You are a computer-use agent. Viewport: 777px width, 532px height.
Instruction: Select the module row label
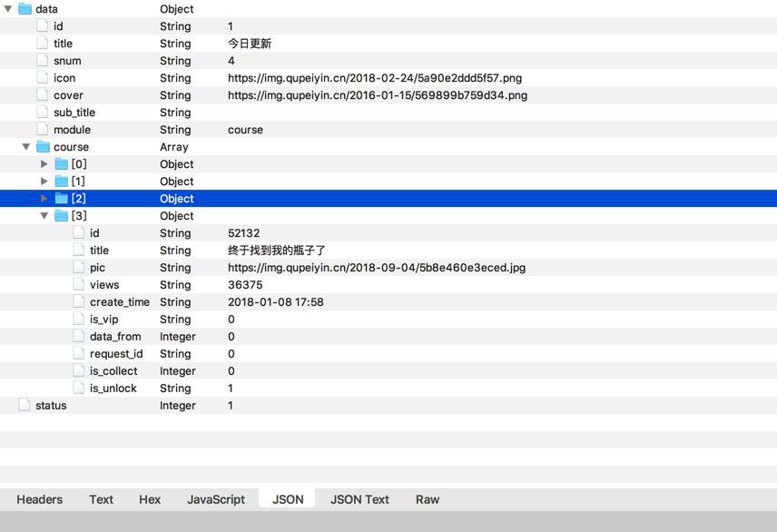point(73,130)
